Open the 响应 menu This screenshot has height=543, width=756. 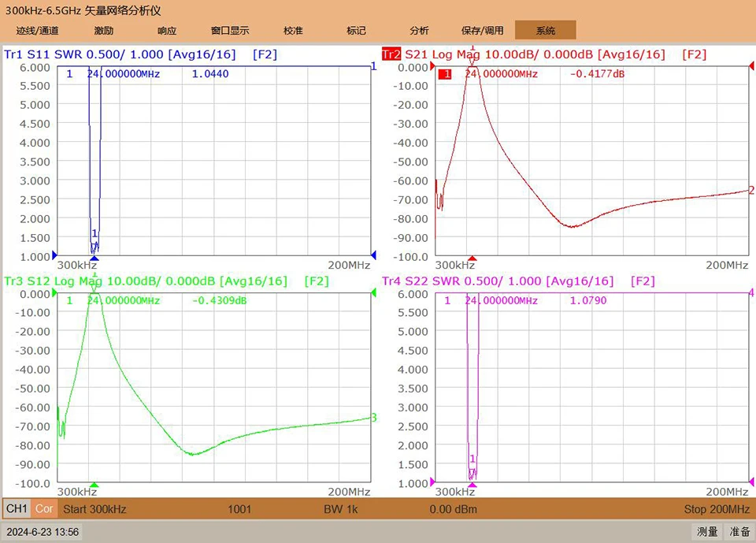(167, 31)
